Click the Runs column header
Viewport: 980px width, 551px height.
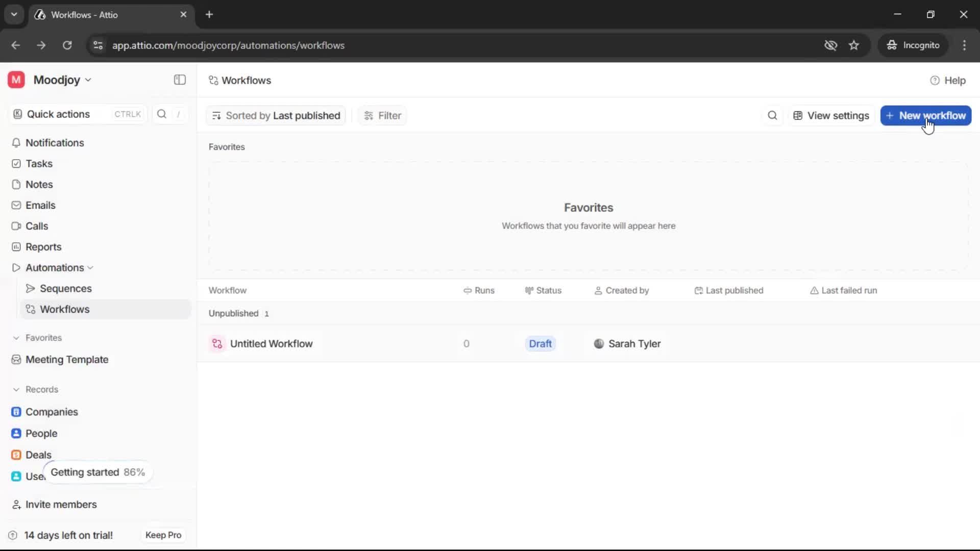coord(479,290)
